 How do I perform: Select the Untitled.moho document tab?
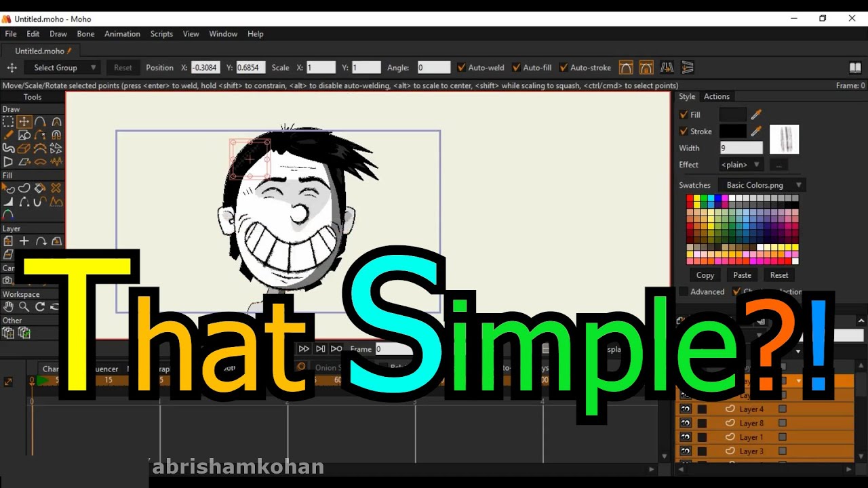click(x=41, y=51)
